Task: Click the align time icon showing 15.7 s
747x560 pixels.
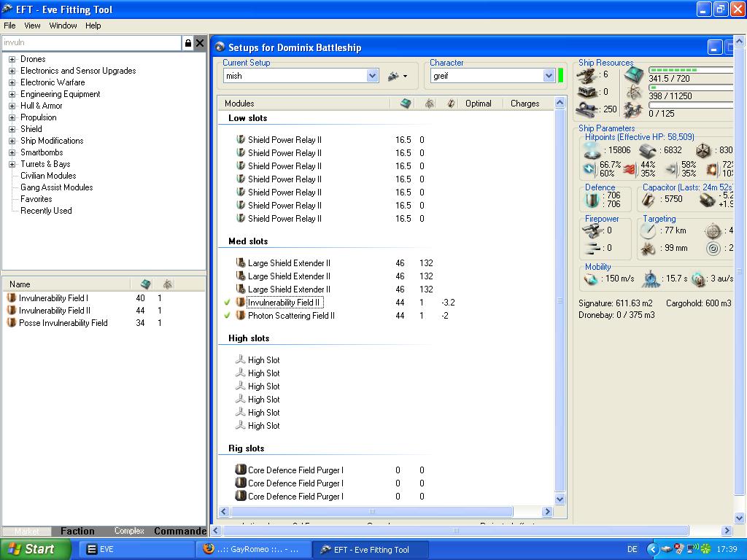Action: click(x=651, y=279)
